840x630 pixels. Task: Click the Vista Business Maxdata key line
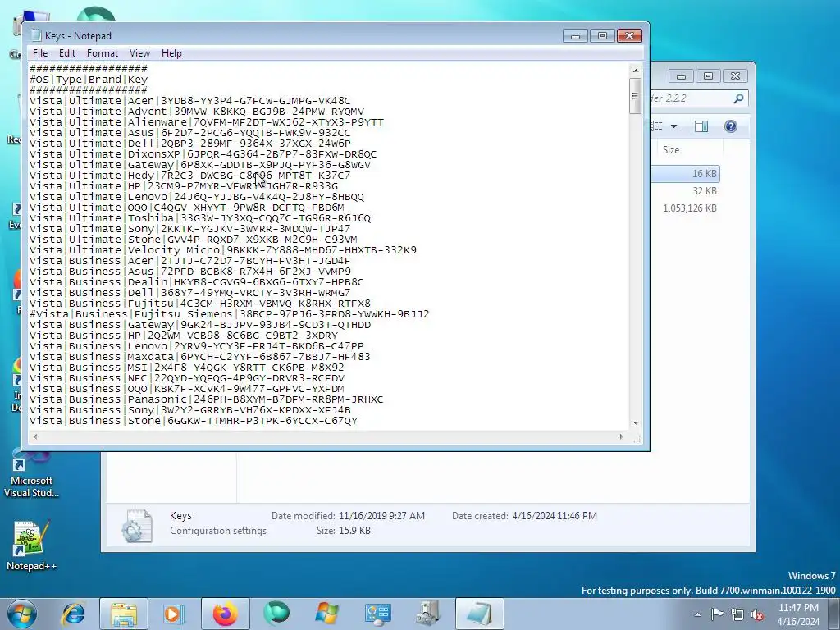200,357
